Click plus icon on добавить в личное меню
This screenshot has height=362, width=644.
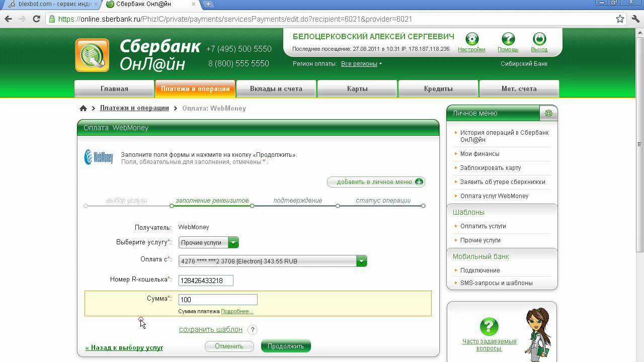pos(419,182)
